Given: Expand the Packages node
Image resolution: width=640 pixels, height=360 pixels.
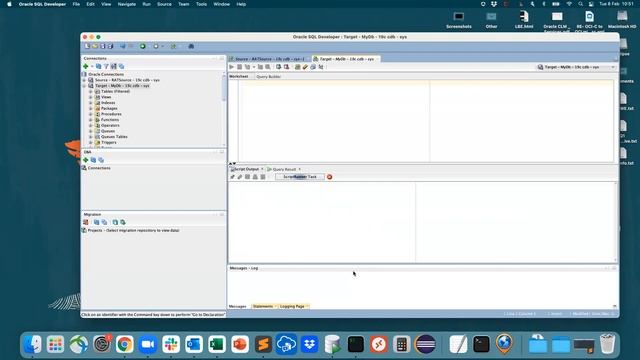Looking at the screenshot, I should coord(91,109).
